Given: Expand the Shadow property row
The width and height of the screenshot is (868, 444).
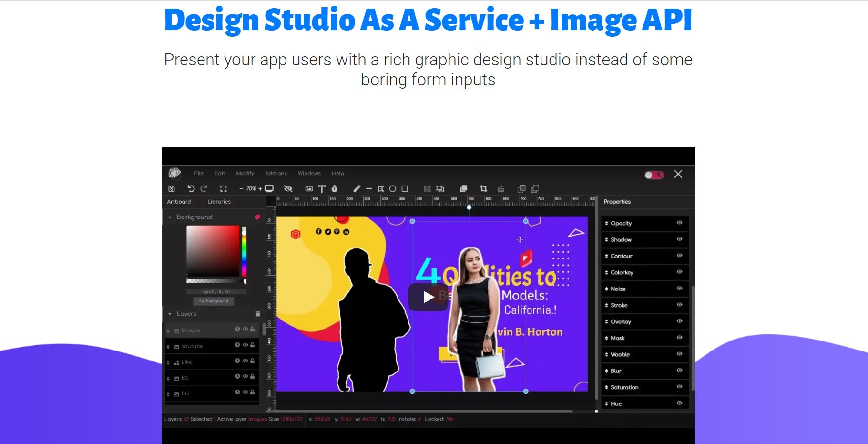Looking at the screenshot, I should (x=606, y=239).
